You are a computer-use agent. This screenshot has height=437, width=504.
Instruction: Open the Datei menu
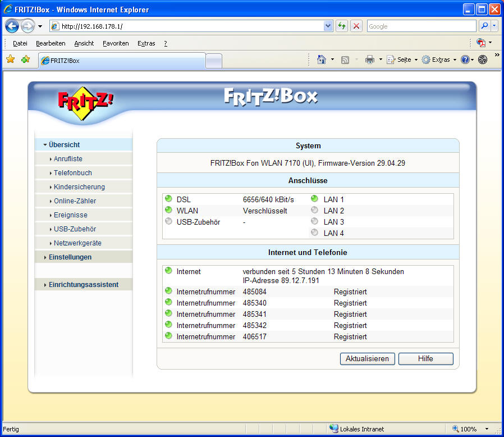20,43
